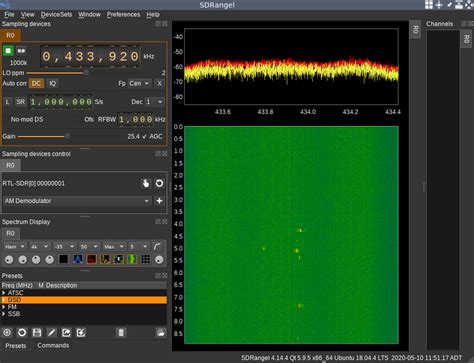The width and height of the screenshot is (474, 363).
Task: Click the SR sample rate button
Action: 21,102
